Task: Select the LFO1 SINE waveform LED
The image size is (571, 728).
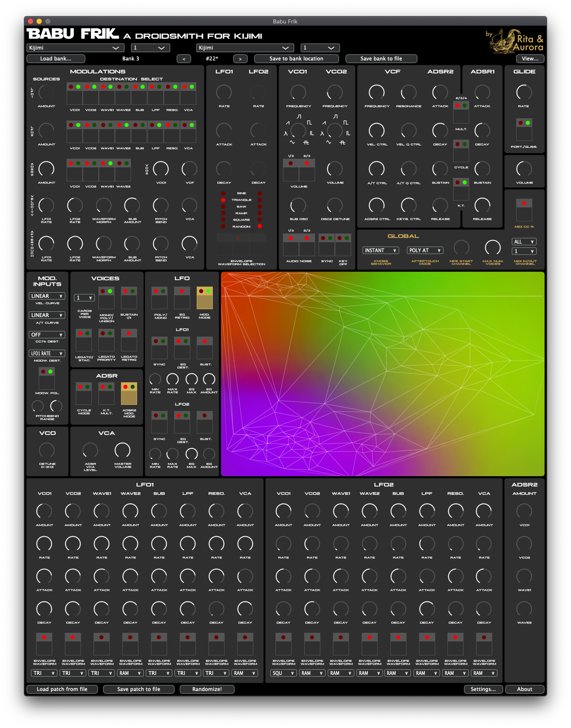Action: 223,194
